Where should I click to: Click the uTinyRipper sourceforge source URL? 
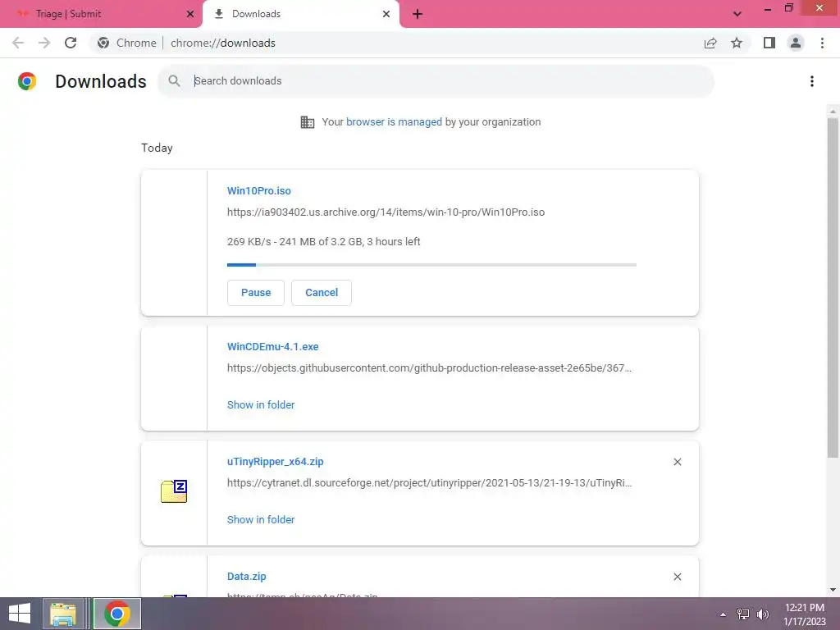[429, 482]
